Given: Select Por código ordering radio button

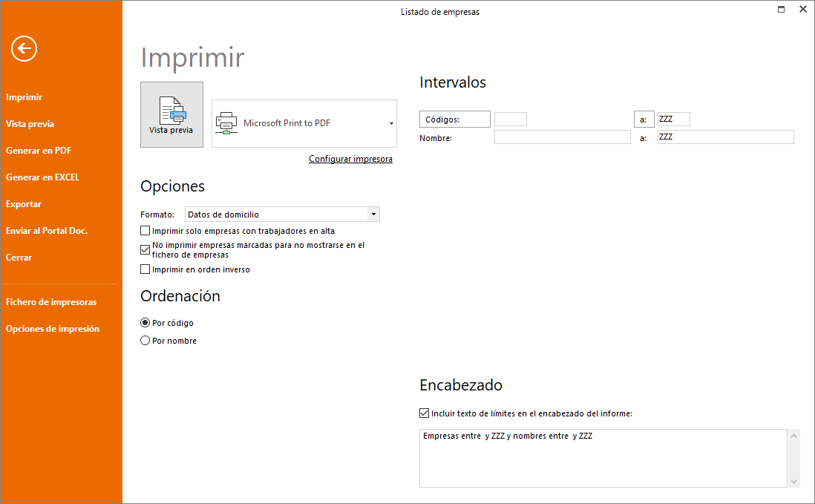Looking at the screenshot, I should pos(145,323).
